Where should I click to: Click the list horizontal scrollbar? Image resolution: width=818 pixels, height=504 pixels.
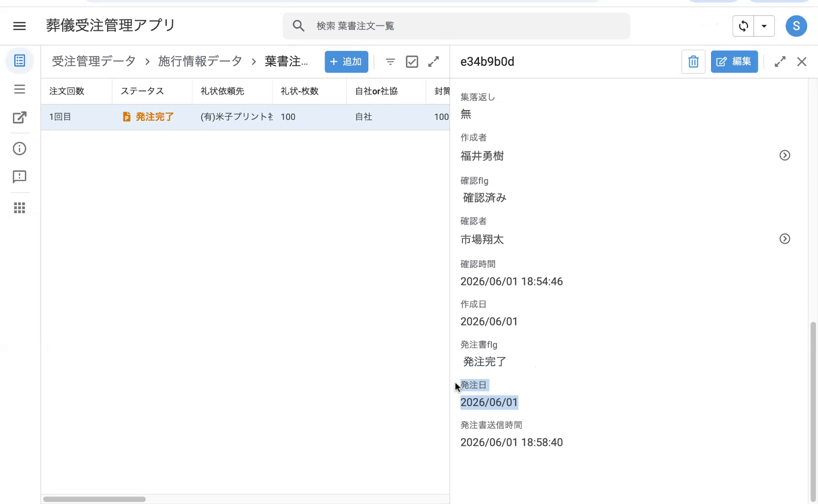click(x=95, y=499)
